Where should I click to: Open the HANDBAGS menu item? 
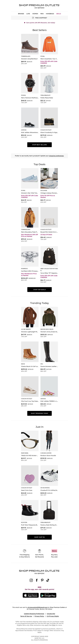pyautogui.click(x=50, y=14)
